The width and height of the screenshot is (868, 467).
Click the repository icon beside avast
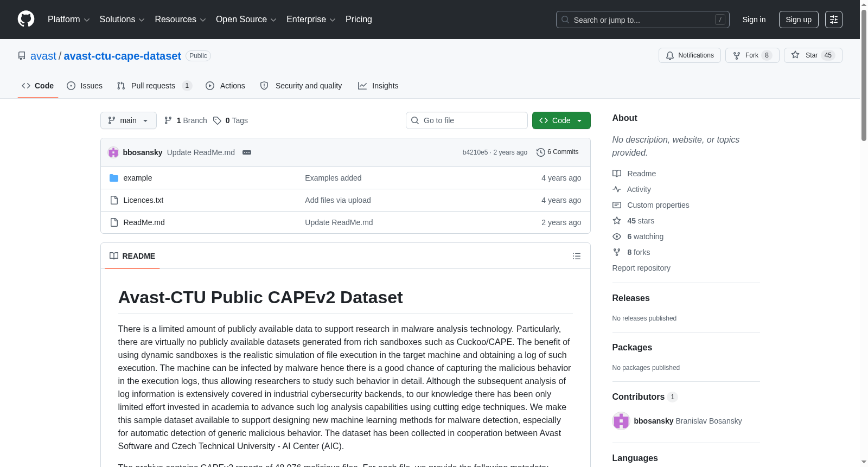pyautogui.click(x=22, y=56)
